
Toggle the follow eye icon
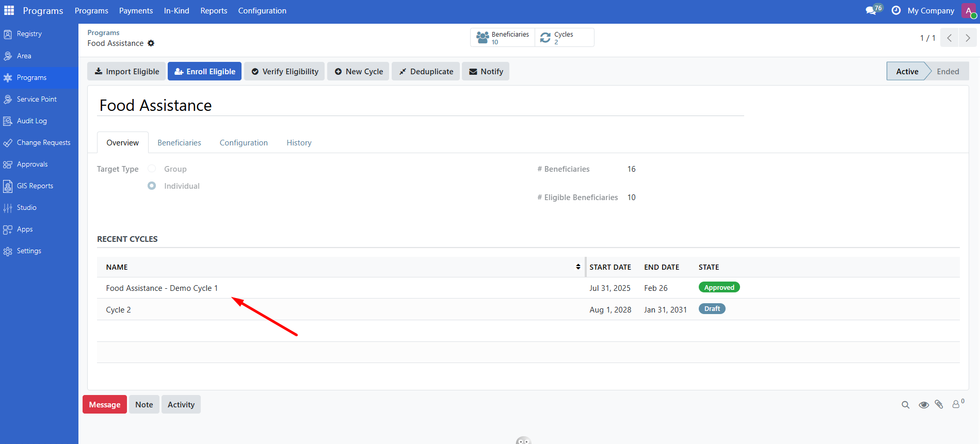[923, 405]
